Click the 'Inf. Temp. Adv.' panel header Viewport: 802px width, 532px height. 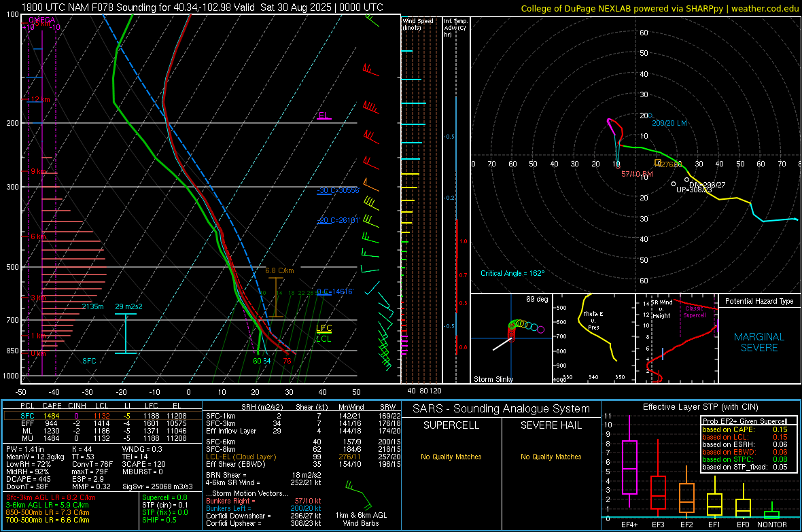coord(455,28)
